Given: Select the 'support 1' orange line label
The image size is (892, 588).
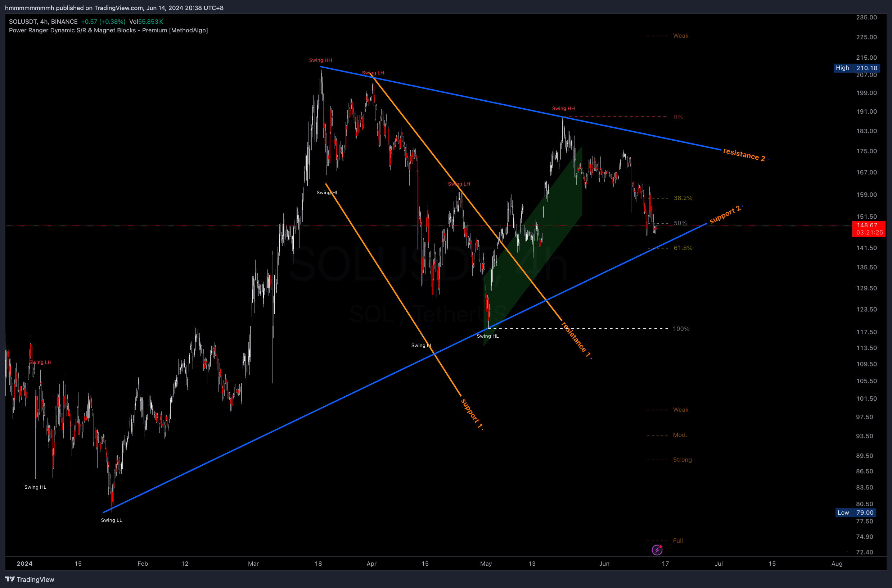Looking at the screenshot, I should click(x=471, y=414).
